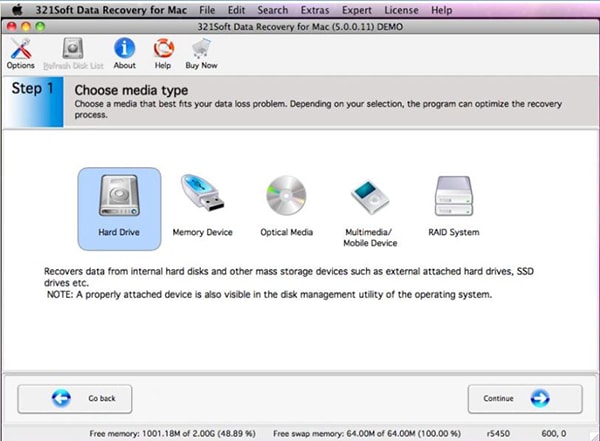Open the Extras menu
This screenshot has width=600, height=441.
pos(315,10)
